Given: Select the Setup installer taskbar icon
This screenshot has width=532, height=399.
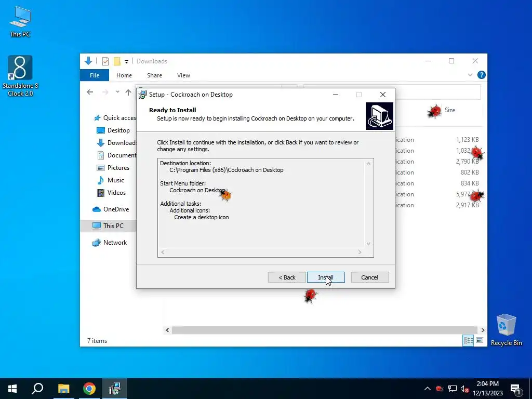Looking at the screenshot, I should point(115,389).
